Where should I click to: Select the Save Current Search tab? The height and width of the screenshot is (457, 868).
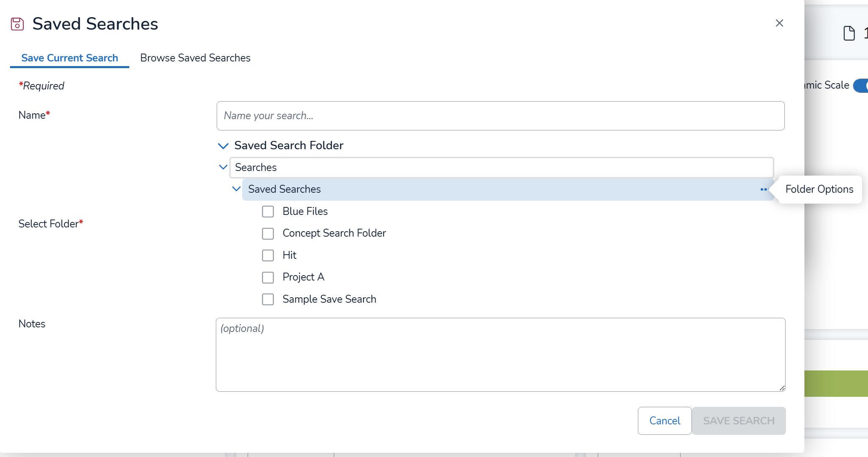point(69,58)
